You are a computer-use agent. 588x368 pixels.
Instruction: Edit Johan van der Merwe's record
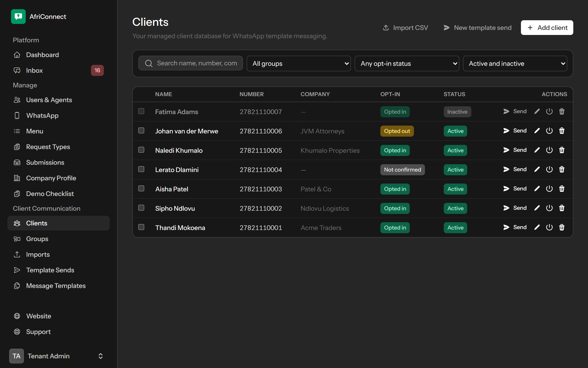pyautogui.click(x=537, y=131)
